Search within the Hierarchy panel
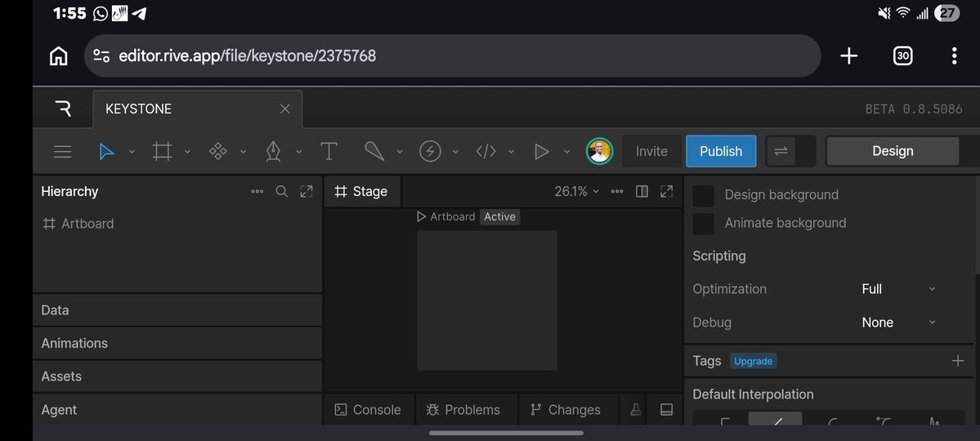Screen dimensions: 980x441 [x=282, y=192]
